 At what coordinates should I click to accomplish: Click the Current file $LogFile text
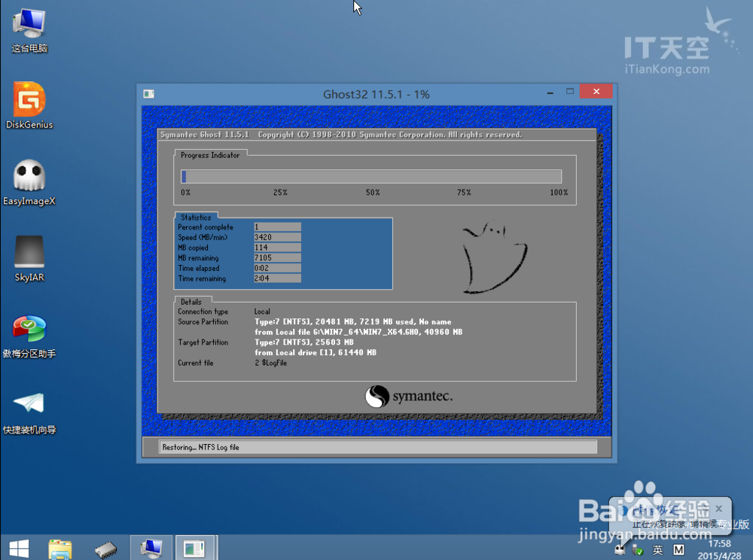pyautogui.click(x=271, y=363)
